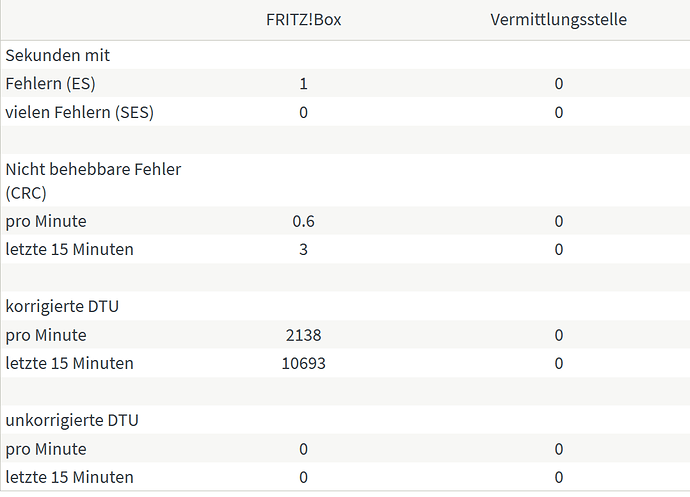Select the Sekunden mit section label
The image size is (690, 497).
(x=58, y=55)
